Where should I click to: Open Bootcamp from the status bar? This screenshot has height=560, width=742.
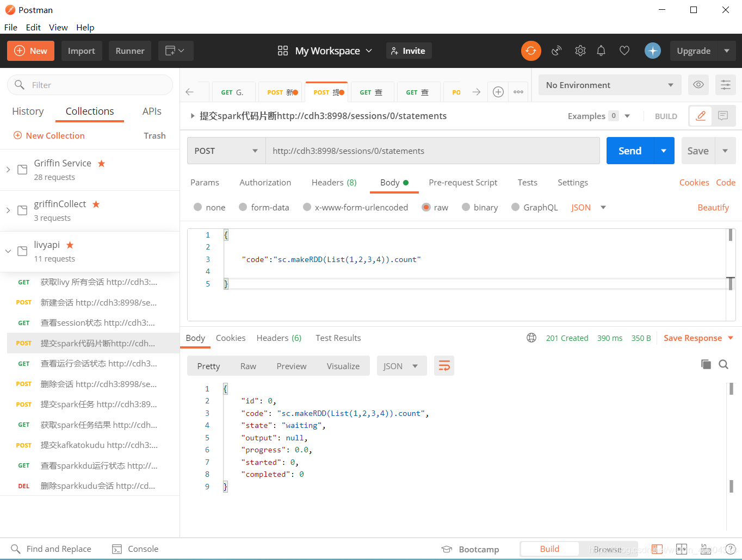(470, 549)
